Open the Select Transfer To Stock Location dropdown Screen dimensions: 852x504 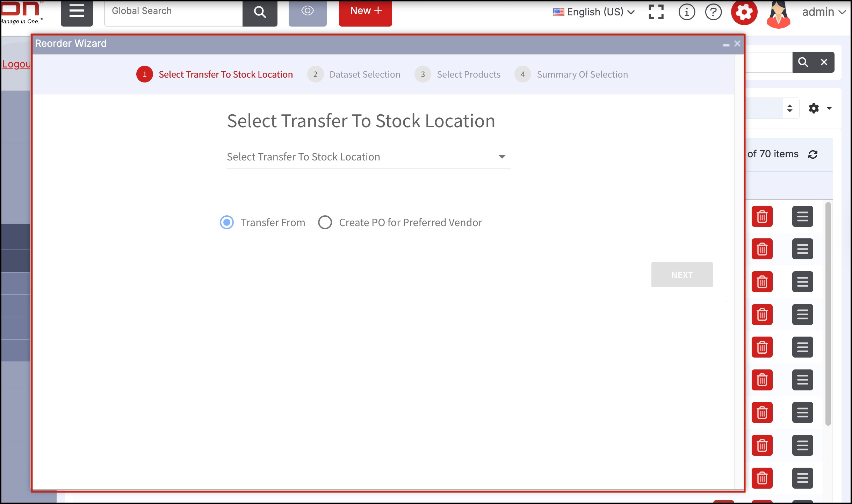pyautogui.click(x=369, y=157)
